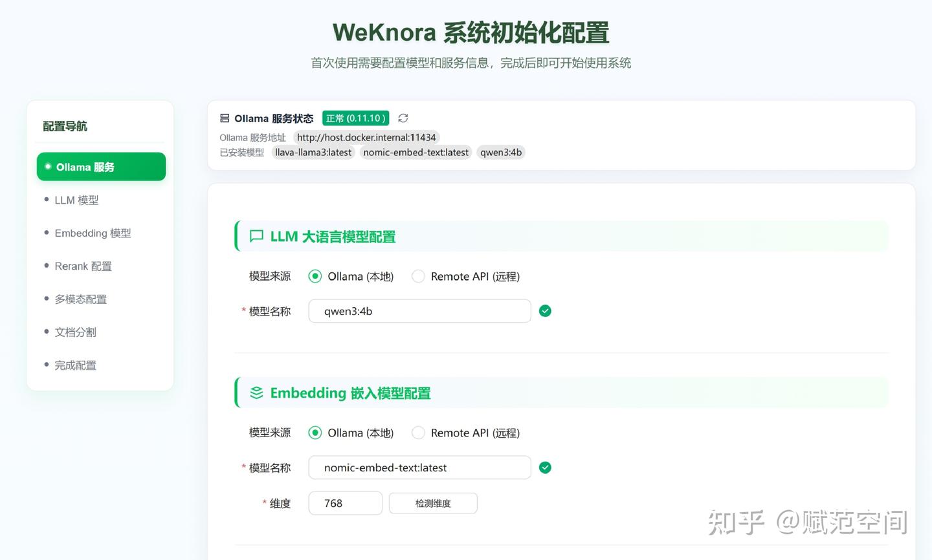The image size is (932, 560).
Task: Select Ollama (本地) for Embedding model source
Action: [315, 433]
